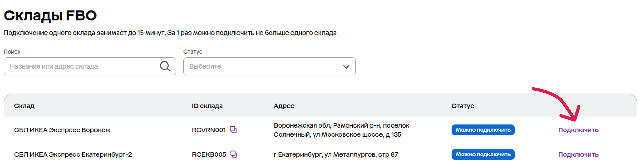Screen dimensions: 644x164
Task: Focus the warehouse name or address search field
Action: click(90, 66)
